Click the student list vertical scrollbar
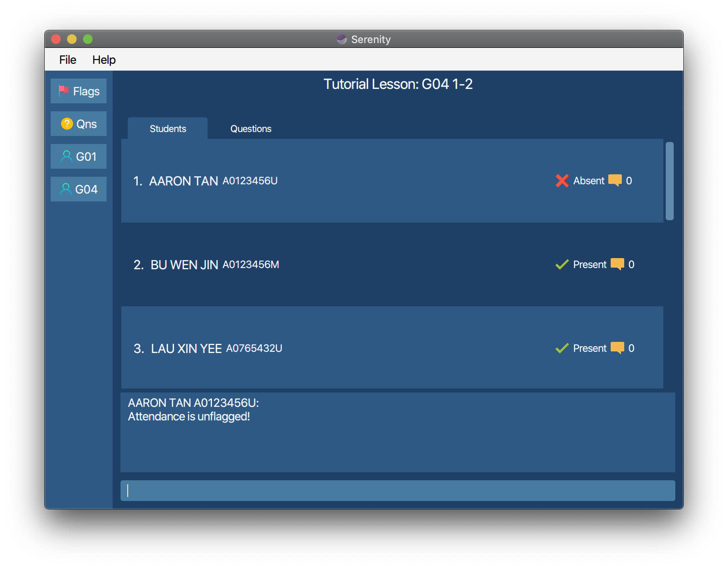 click(x=670, y=181)
